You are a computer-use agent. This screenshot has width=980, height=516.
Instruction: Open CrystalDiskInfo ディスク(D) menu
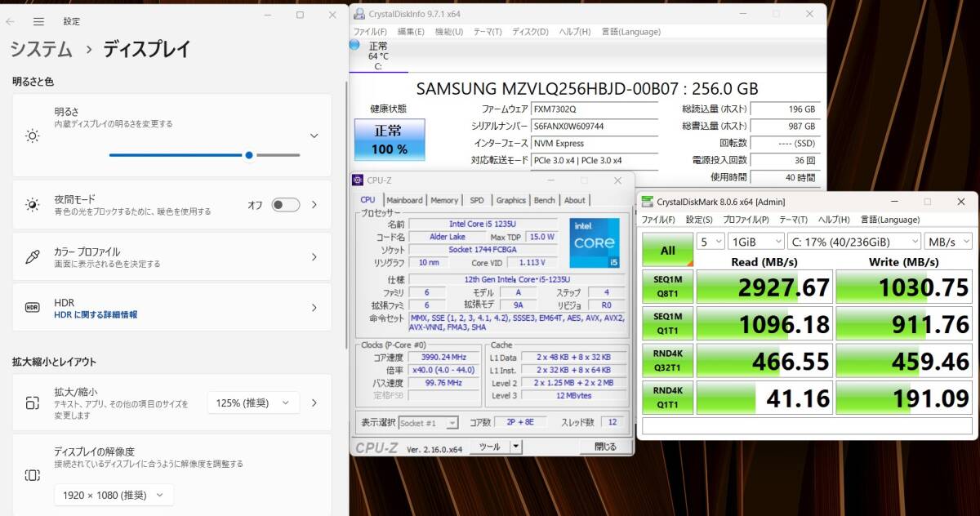click(x=530, y=32)
